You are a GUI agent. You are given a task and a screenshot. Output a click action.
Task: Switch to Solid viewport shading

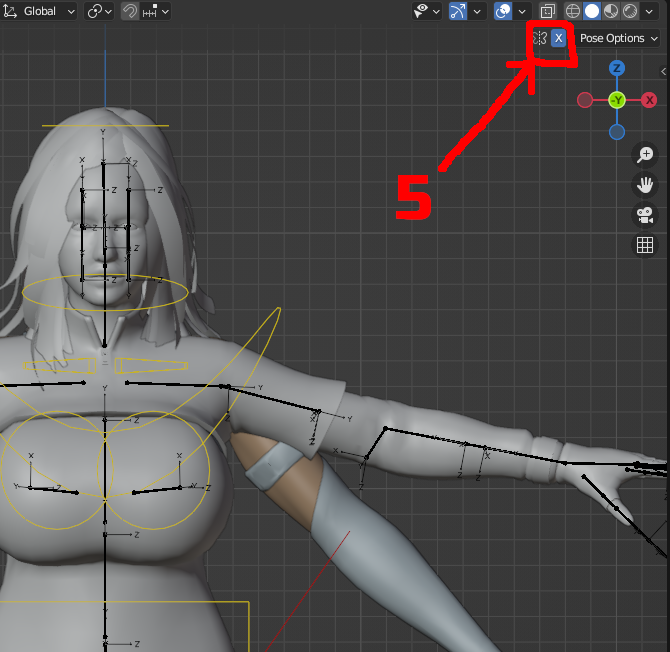click(x=592, y=11)
